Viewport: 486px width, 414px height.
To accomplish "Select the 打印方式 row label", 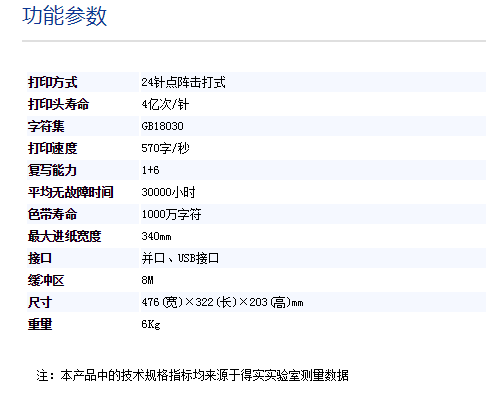I will (53, 82).
